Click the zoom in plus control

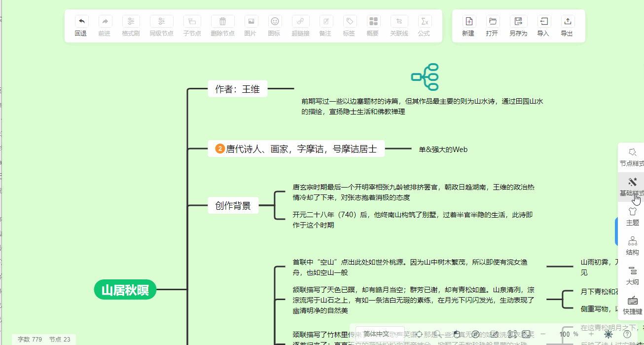click(590, 334)
